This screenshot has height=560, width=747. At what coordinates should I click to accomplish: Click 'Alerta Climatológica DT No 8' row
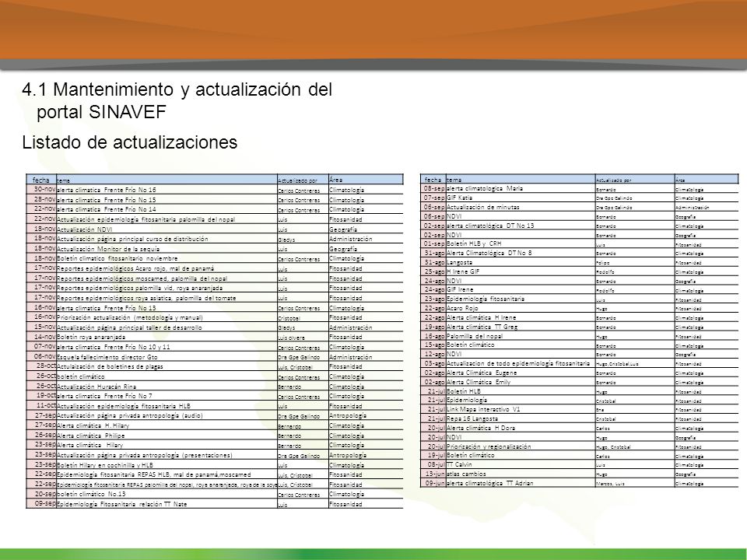click(x=579, y=253)
